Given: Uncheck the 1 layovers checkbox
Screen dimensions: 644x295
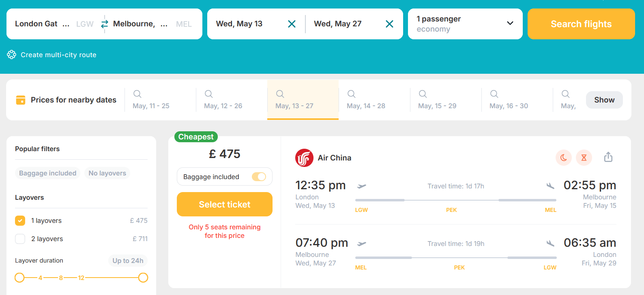Looking at the screenshot, I should [20, 220].
